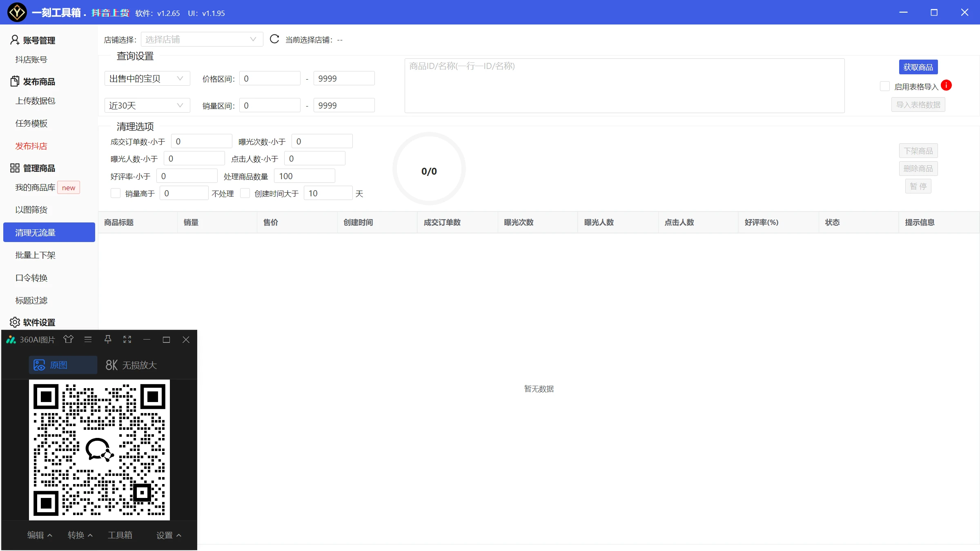Pin the 360AI图片 window on top
The image size is (980, 551).
point(108,339)
